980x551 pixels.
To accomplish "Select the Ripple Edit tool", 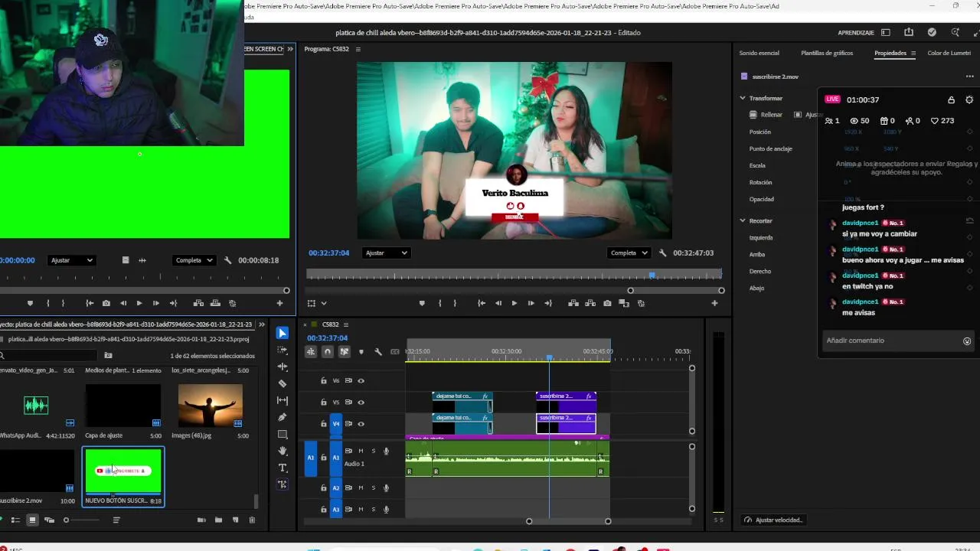I will point(283,367).
